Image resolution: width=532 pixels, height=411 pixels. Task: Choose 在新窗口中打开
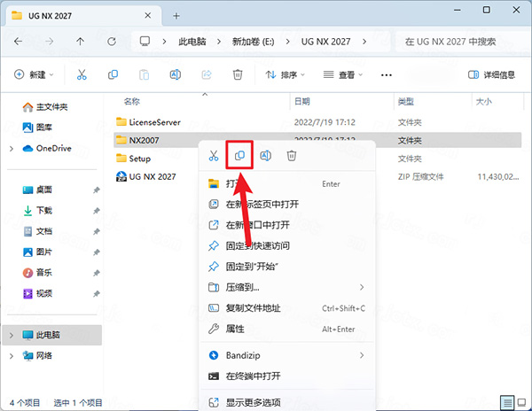287,225
